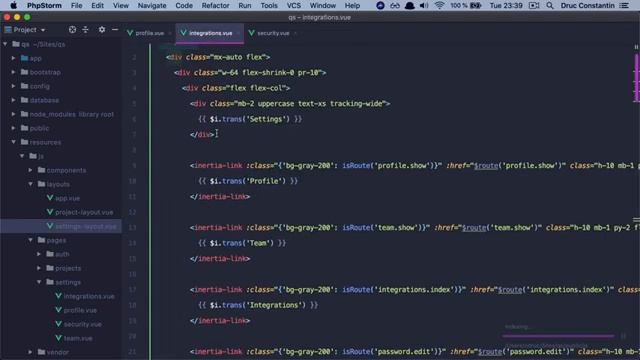Expand the app folder

pyautogui.click(x=13, y=58)
